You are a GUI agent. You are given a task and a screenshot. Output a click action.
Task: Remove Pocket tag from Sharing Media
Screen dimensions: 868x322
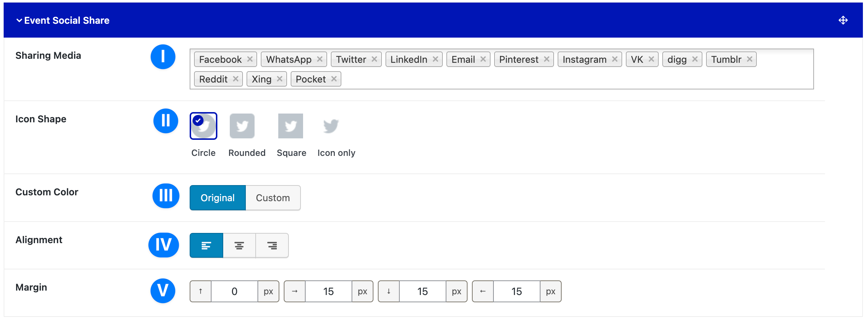pos(334,79)
